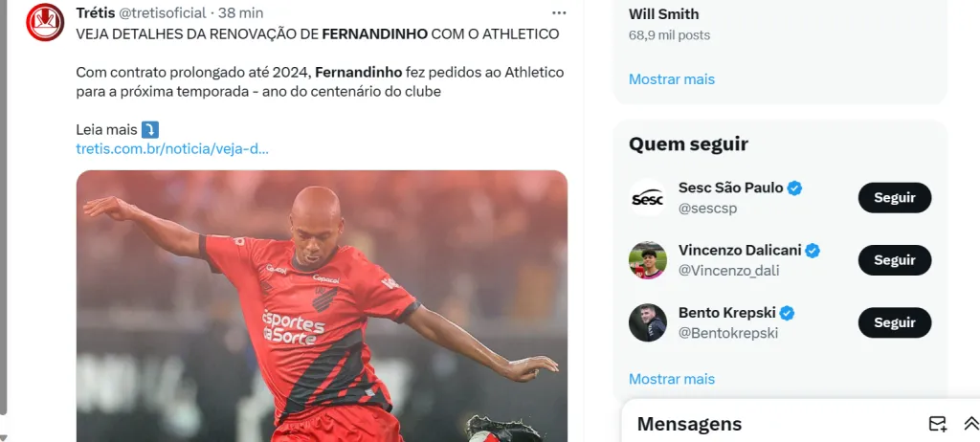Click Sesc São Paulo's verified badge

794,188
